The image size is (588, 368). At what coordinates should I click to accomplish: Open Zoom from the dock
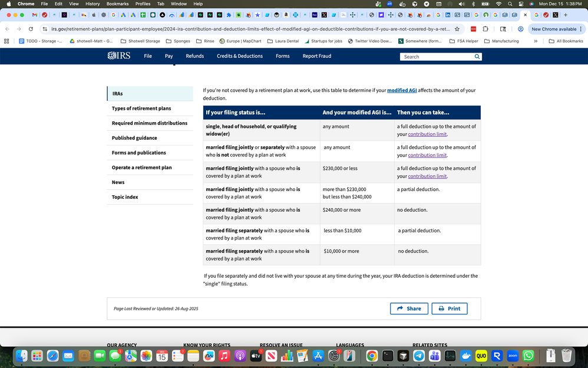click(x=513, y=356)
